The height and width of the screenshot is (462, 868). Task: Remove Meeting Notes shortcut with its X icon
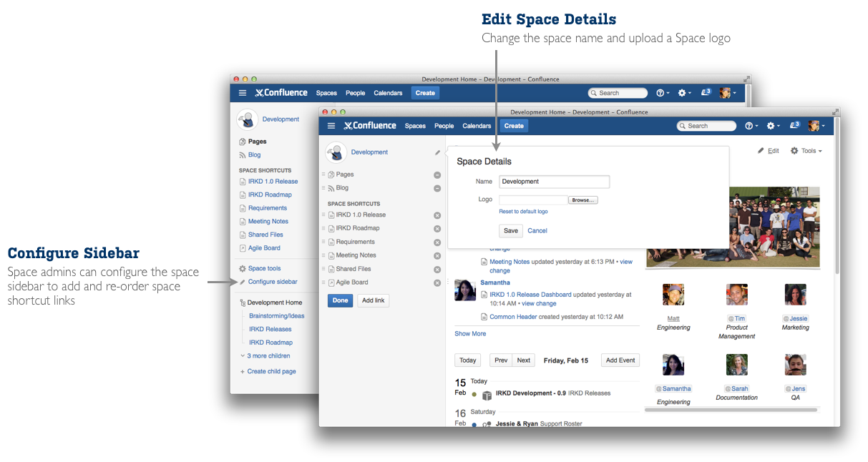point(437,256)
